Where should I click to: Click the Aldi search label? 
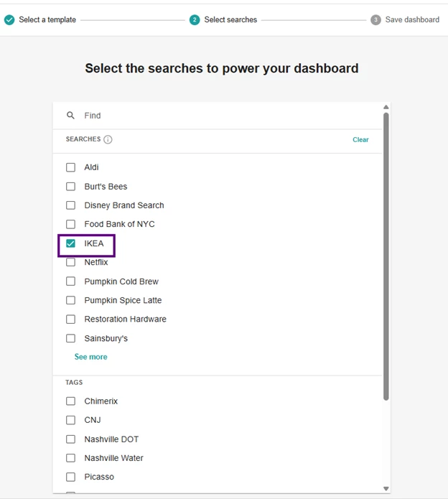91,167
